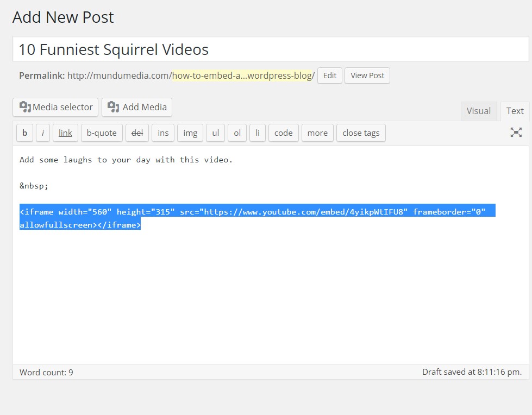Click the '&nbsp;' line in editor
Screen dimensions: 532x415
(x=34, y=186)
